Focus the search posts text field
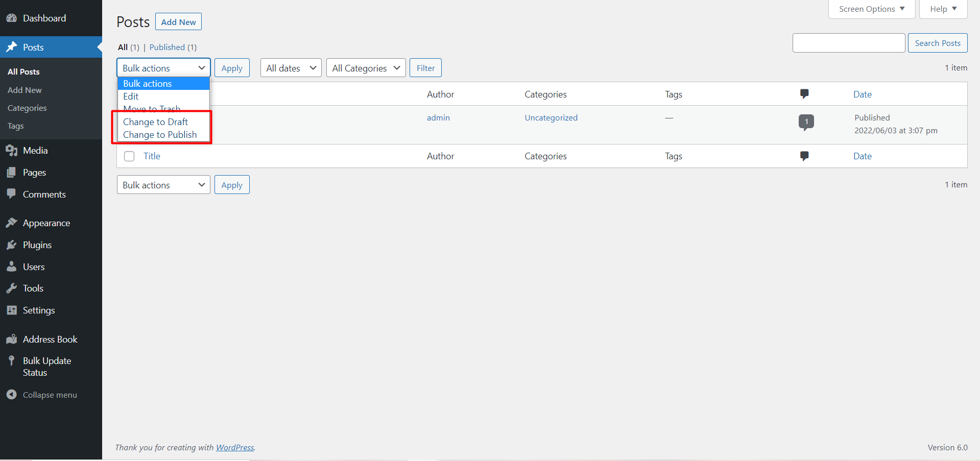The image size is (980, 461). [x=849, y=43]
